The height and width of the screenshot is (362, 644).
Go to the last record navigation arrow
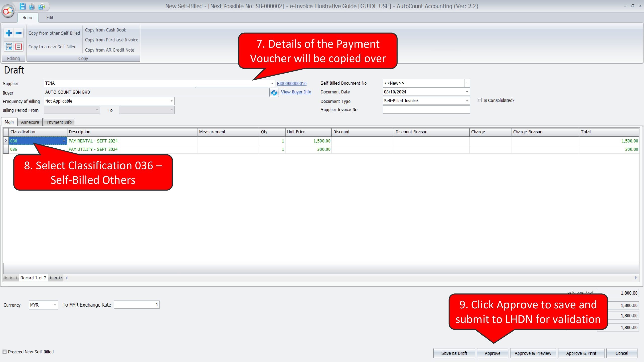pyautogui.click(x=61, y=278)
